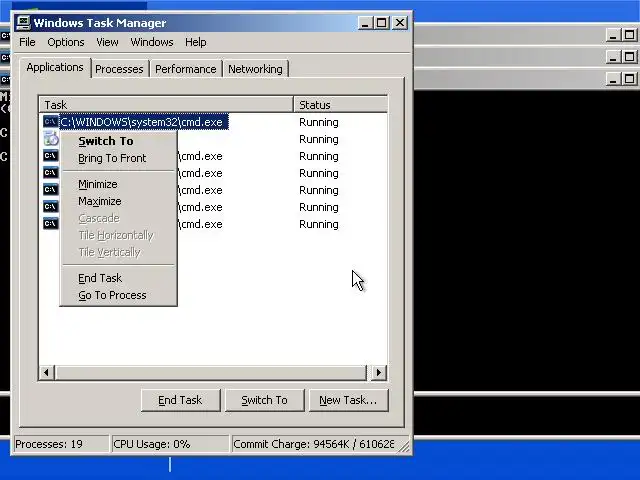The image size is (640, 480).
Task: Choose Switch To in the context menu
Action: pyautogui.click(x=118, y=141)
